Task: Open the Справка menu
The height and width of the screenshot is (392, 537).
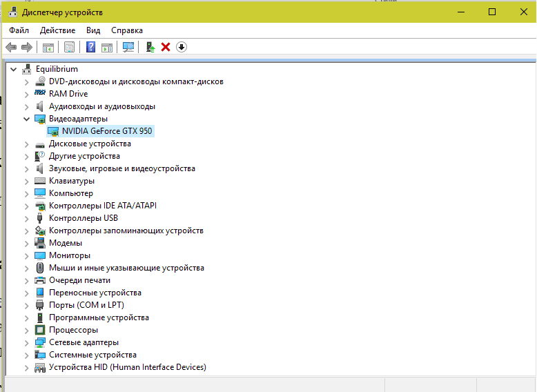Action: click(x=127, y=30)
